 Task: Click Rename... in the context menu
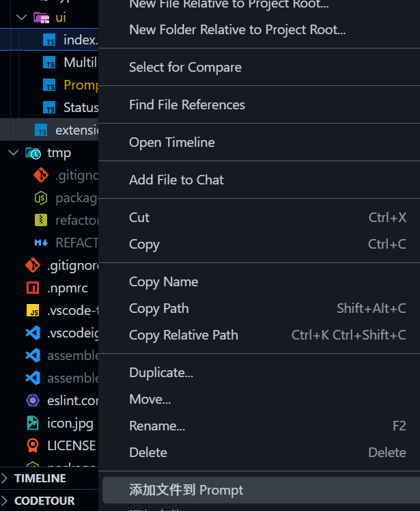coord(156,426)
